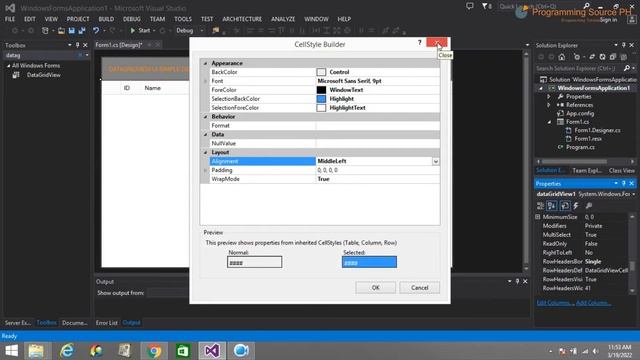The width and height of the screenshot is (640, 360).
Task: Click the feedback speech bubble icon in title bar
Action: (470, 6)
